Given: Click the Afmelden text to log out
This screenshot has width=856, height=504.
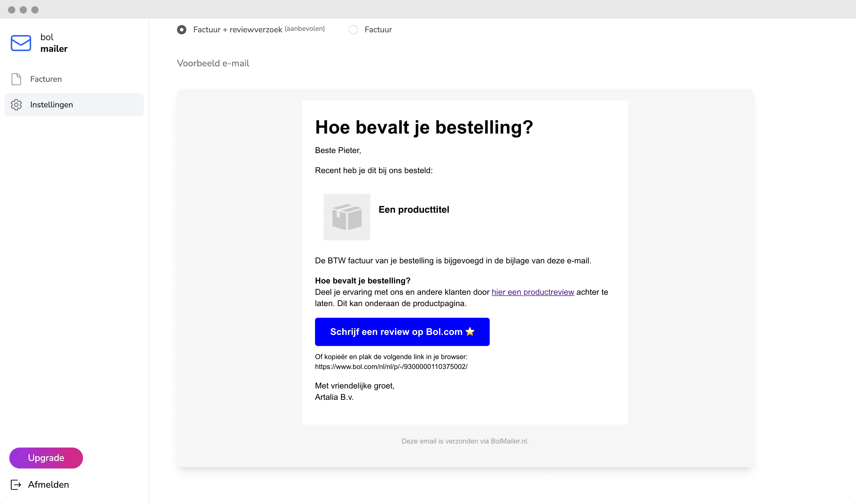Looking at the screenshot, I should tap(48, 485).
